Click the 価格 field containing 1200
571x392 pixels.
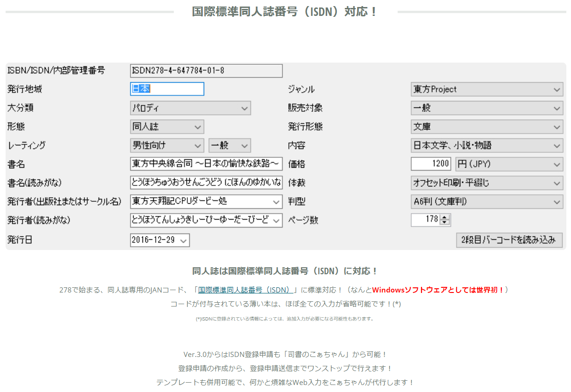coord(431,164)
